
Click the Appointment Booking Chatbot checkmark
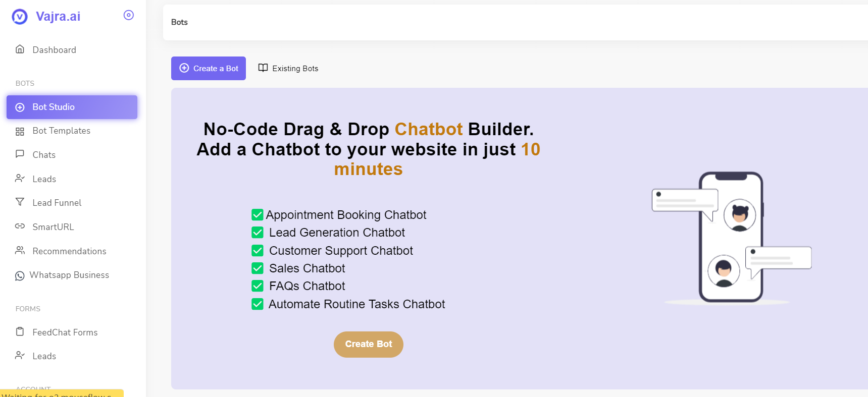[x=258, y=215]
